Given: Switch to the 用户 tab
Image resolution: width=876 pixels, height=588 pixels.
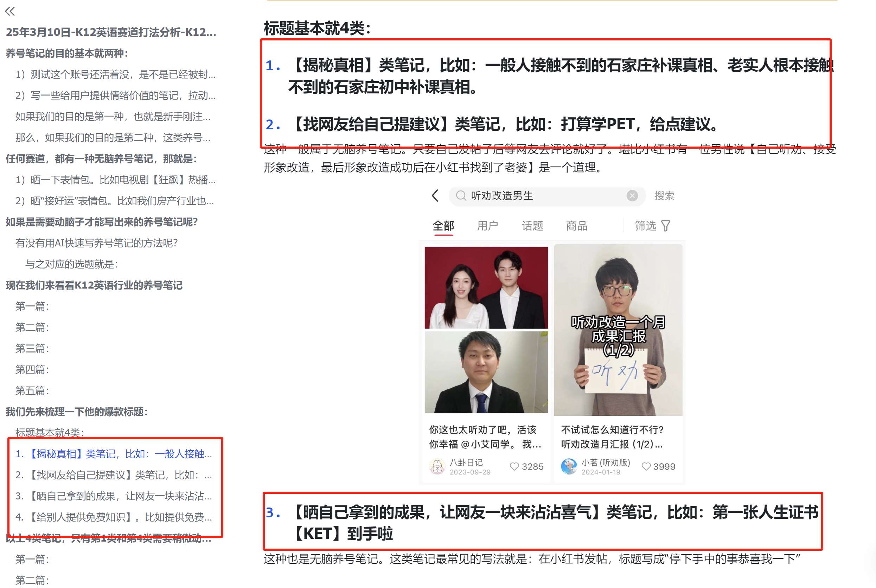Looking at the screenshot, I should 487,226.
